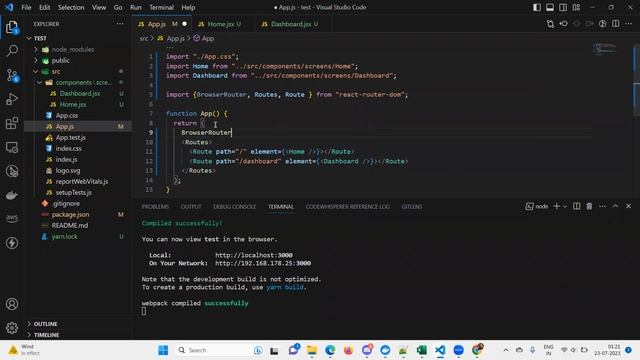Open the Manage settings gear

click(12, 328)
